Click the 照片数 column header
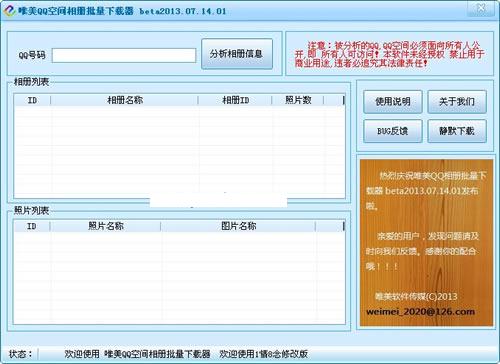500x364 pixels. point(298,100)
